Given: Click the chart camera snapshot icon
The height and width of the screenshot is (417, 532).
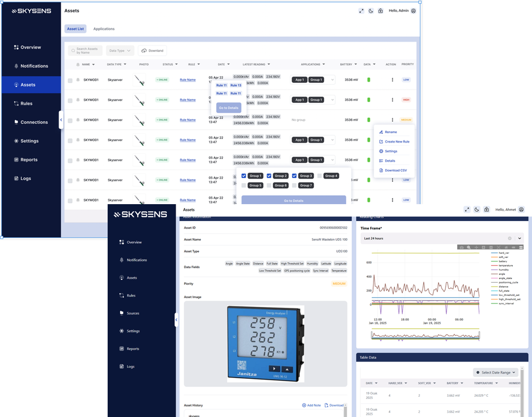Looking at the screenshot, I should [x=462, y=247].
